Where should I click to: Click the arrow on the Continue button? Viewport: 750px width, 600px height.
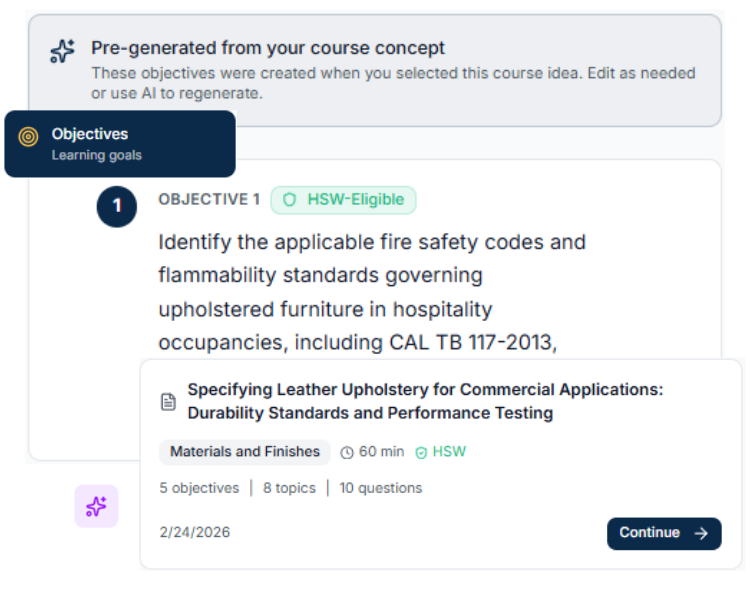pyautogui.click(x=701, y=533)
